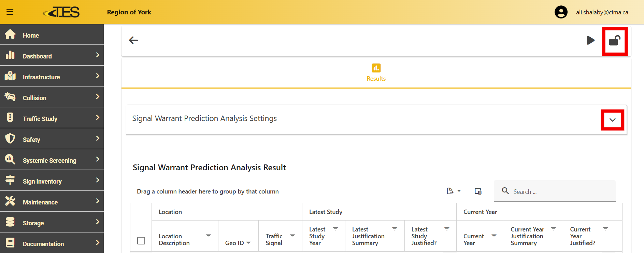644x253 pixels.
Task: Switch to the Results tab
Action: [376, 72]
